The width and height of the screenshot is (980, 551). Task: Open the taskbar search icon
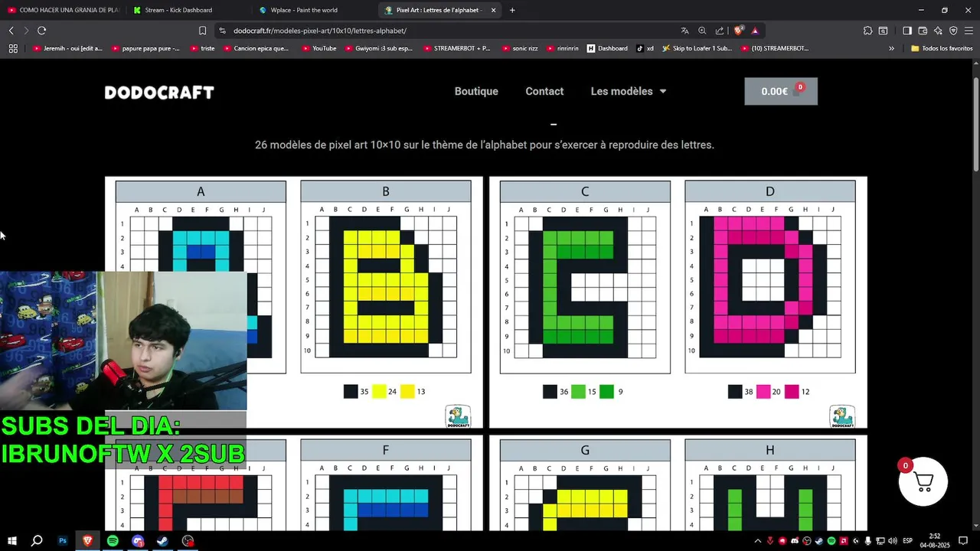click(x=37, y=541)
